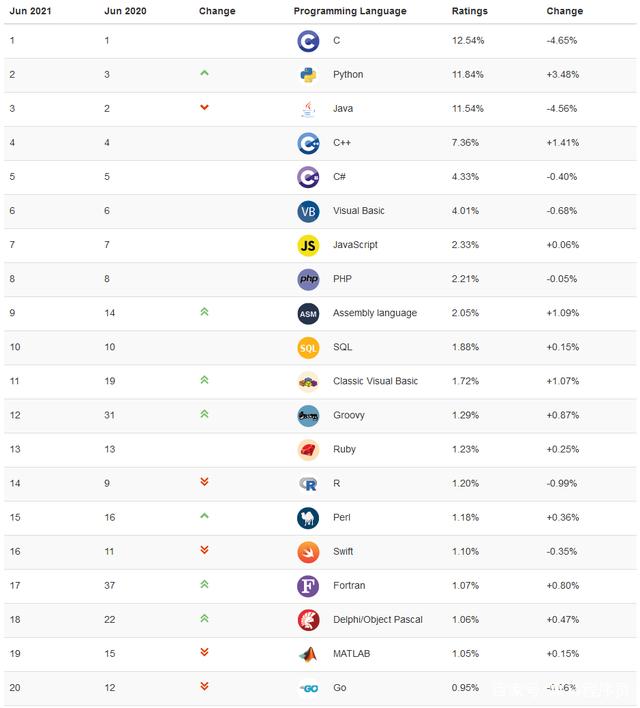Click the Programming Language column header

[x=350, y=11]
